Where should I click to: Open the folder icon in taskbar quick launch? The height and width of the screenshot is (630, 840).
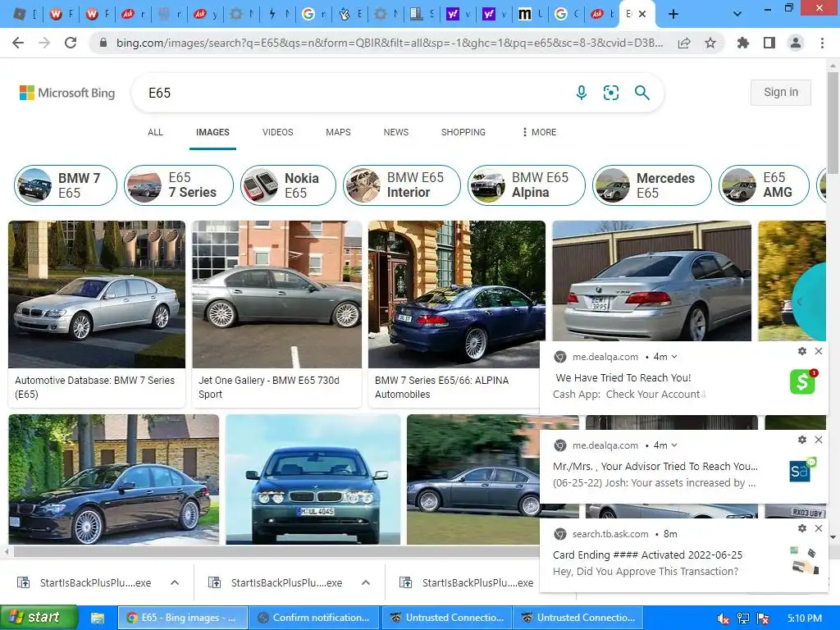coord(97,619)
